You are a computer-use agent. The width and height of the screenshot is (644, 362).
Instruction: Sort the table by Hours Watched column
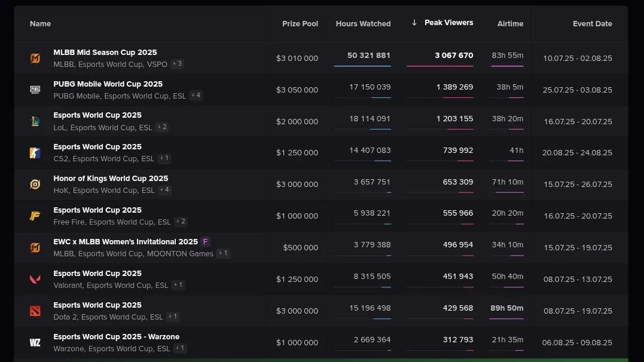(363, 24)
